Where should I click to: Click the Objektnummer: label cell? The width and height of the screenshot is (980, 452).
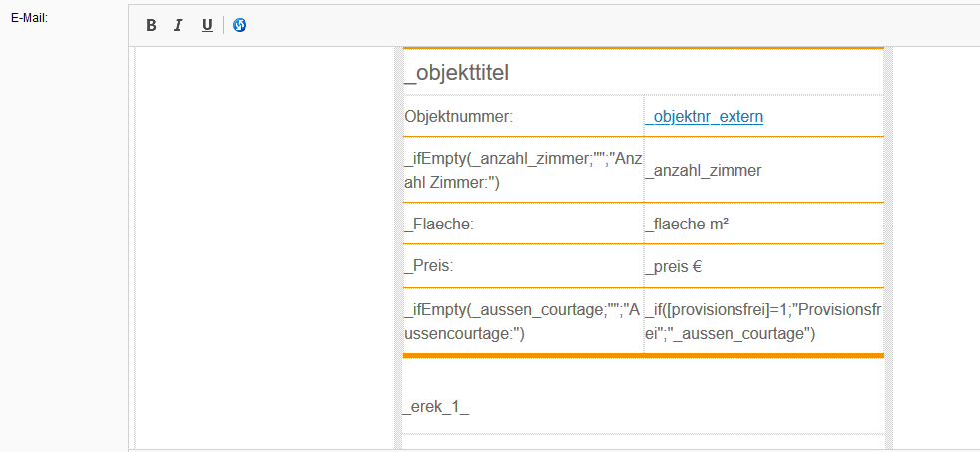(458, 117)
